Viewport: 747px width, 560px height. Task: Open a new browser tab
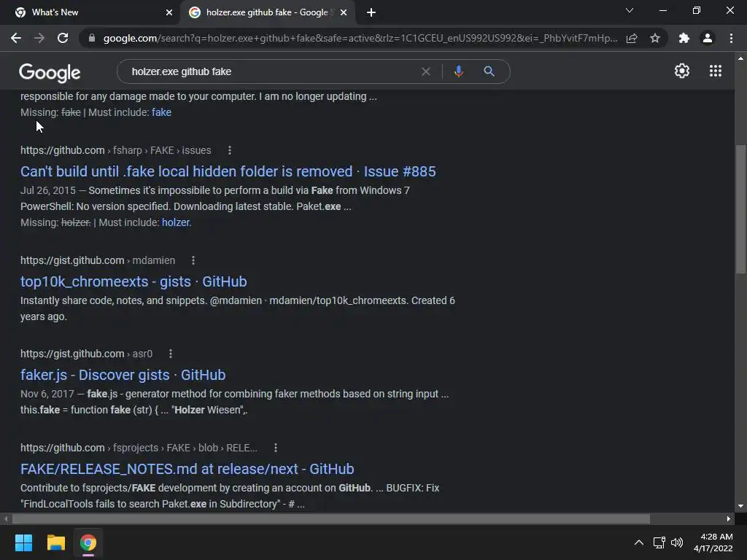click(371, 12)
